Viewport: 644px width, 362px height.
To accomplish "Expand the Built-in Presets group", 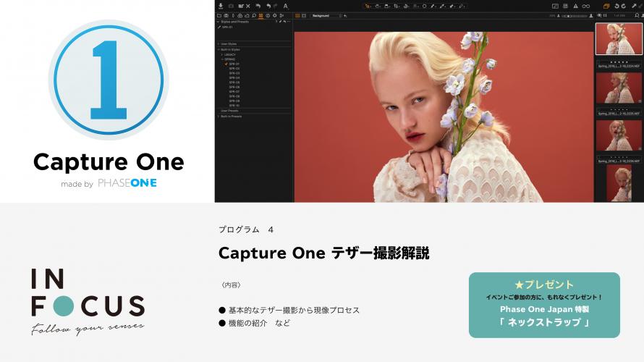I will (x=218, y=117).
